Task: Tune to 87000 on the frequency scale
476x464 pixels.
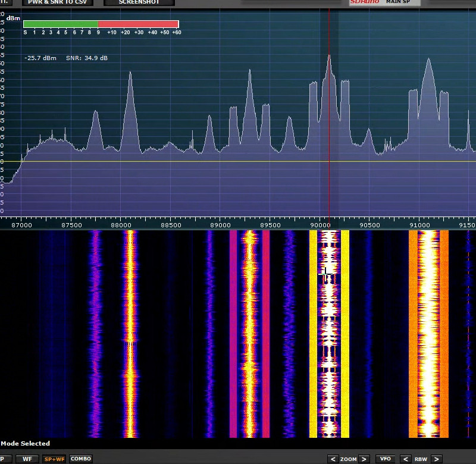Action: click(21, 225)
